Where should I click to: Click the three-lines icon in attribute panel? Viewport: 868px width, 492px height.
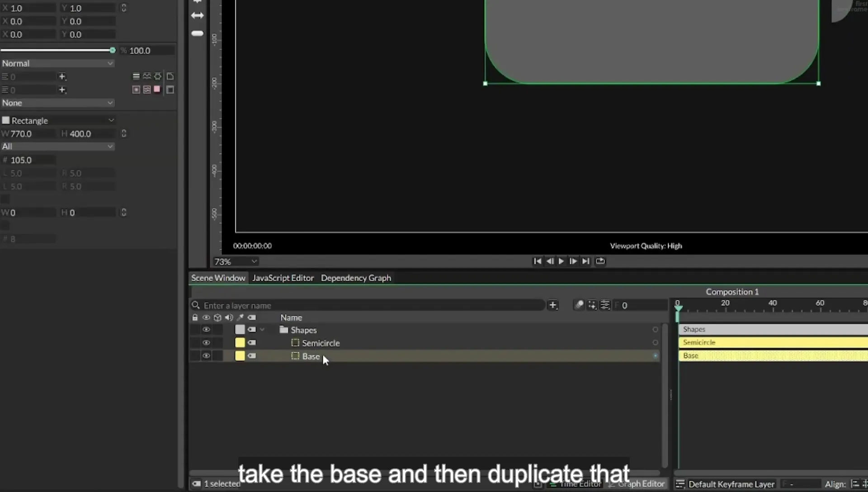(x=136, y=76)
